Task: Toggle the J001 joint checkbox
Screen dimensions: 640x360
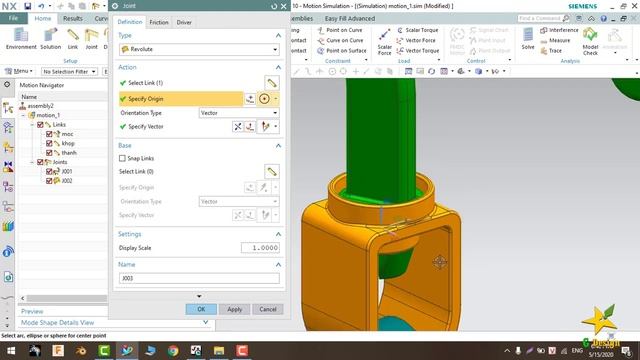Action: 49,171
